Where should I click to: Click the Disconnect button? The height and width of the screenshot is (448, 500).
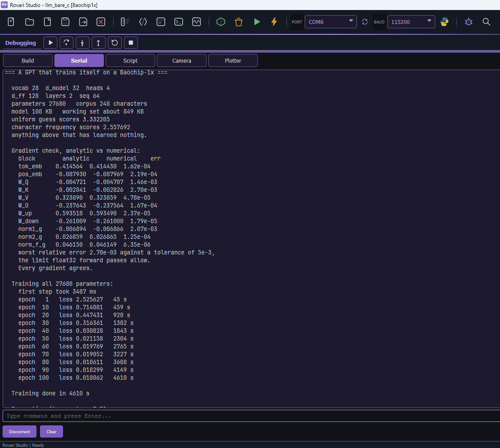[x=20, y=431]
